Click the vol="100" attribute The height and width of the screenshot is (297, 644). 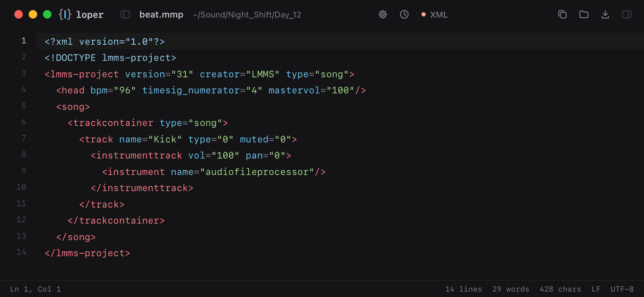(214, 155)
